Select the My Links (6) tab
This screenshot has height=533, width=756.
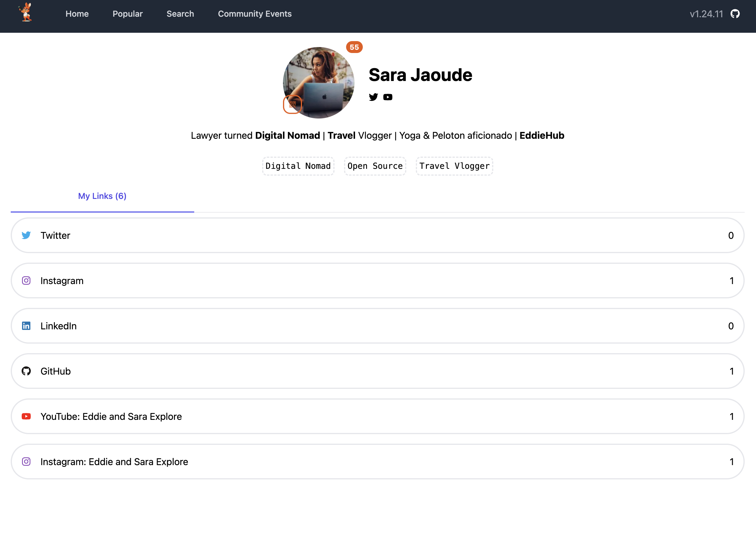102,196
